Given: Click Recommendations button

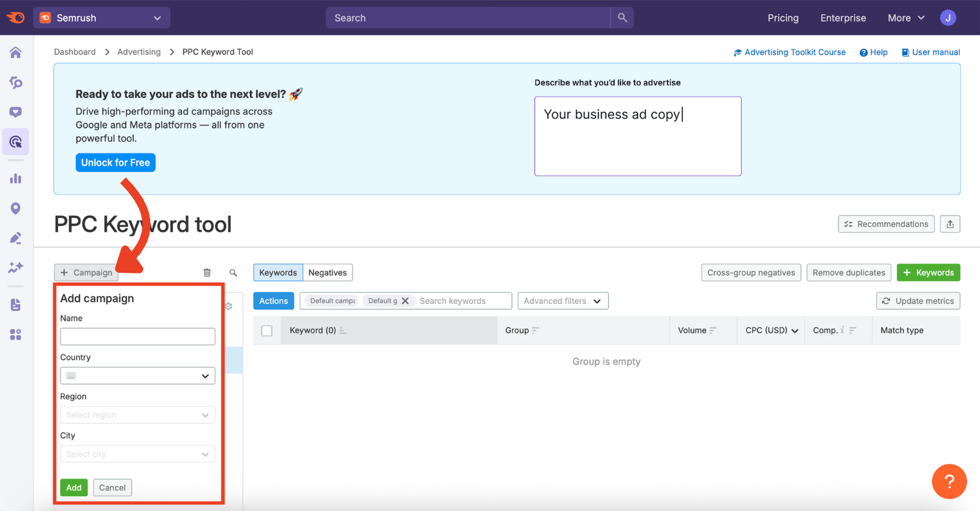Looking at the screenshot, I should click(886, 224).
